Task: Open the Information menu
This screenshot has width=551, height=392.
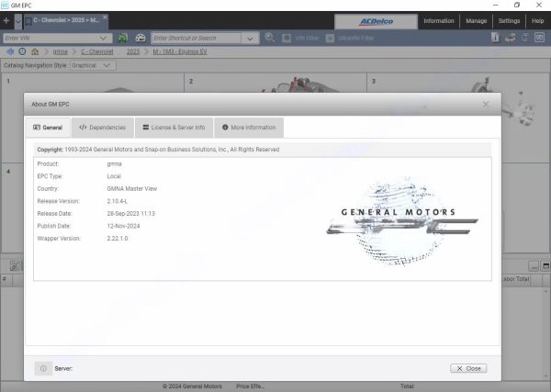Action: 439,21
